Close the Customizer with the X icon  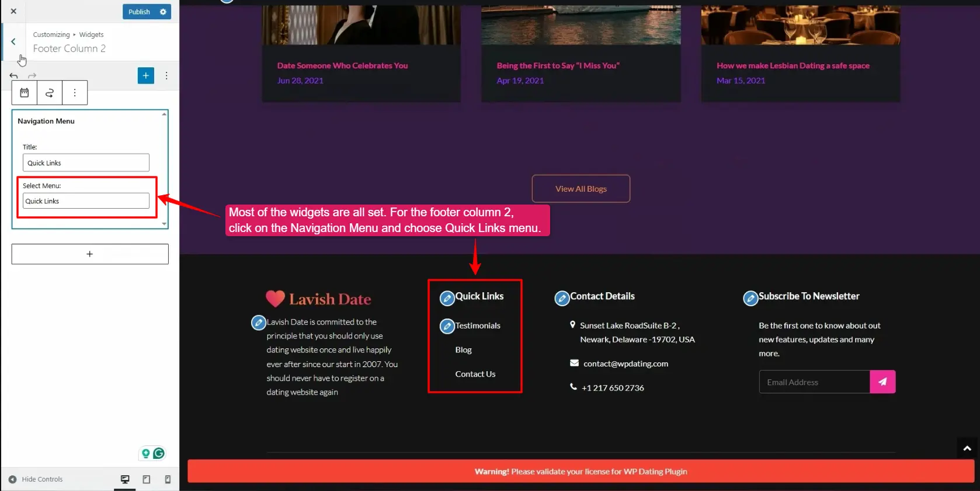pos(13,11)
